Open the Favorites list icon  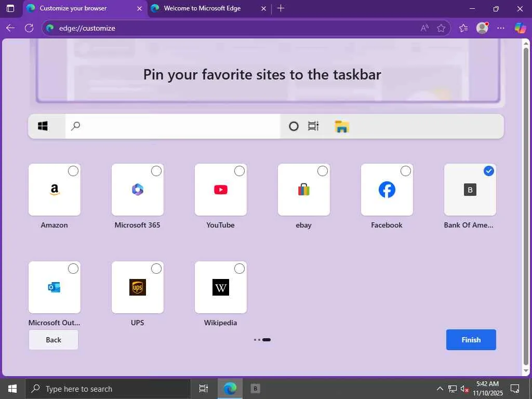[x=463, y=28]
